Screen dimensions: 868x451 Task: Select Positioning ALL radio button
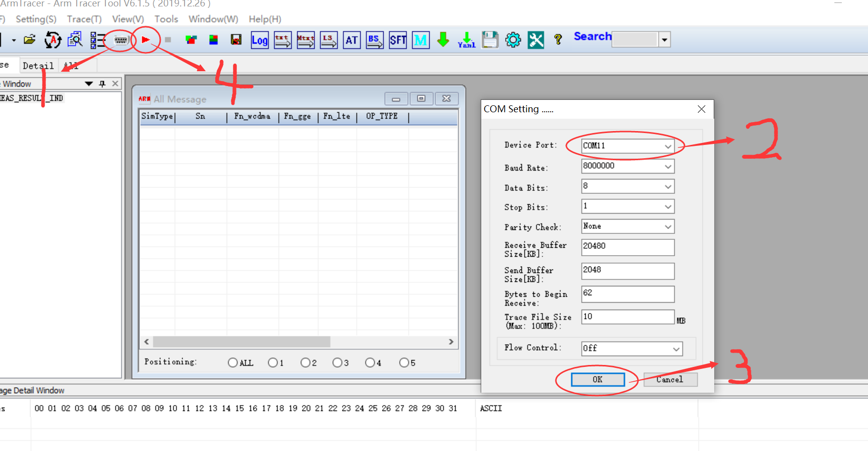pyautogui.click(x=232, y=362)
